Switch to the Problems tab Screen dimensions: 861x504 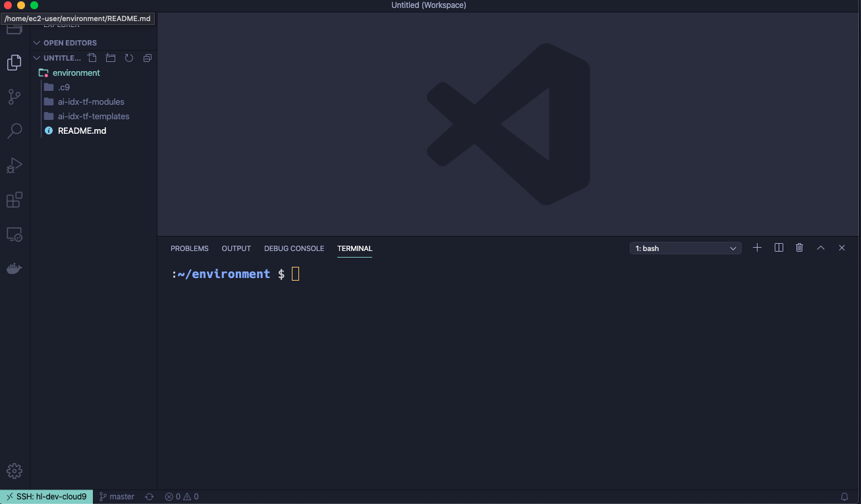[x=189, y=248]
